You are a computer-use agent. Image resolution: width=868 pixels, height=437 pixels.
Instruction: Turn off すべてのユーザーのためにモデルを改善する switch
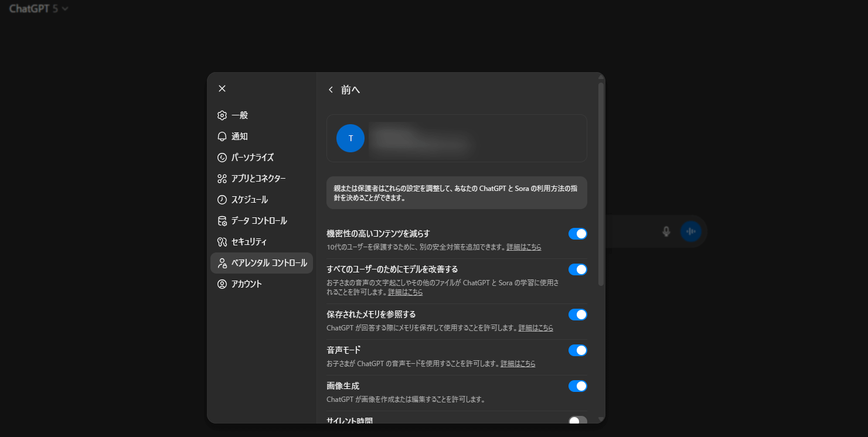pos(577,269)
